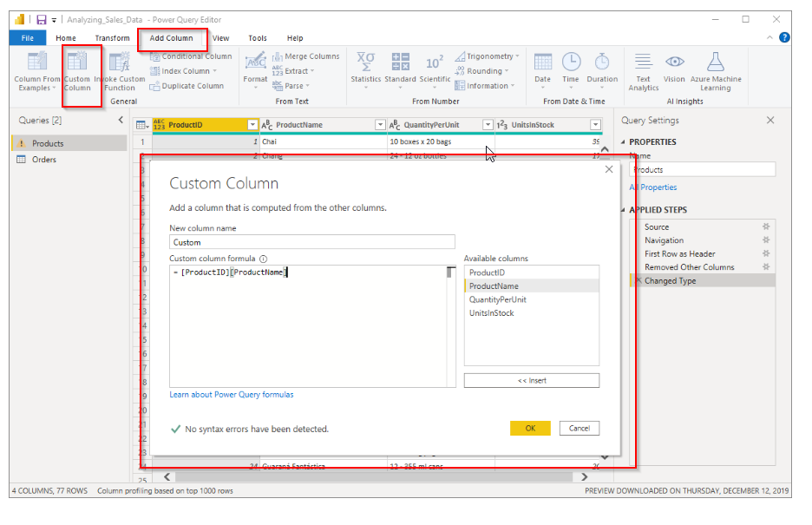This screenshot has height=525, width=812.
Task: Launch Text Analytics AI insight
Action: (x=643, y=71)
